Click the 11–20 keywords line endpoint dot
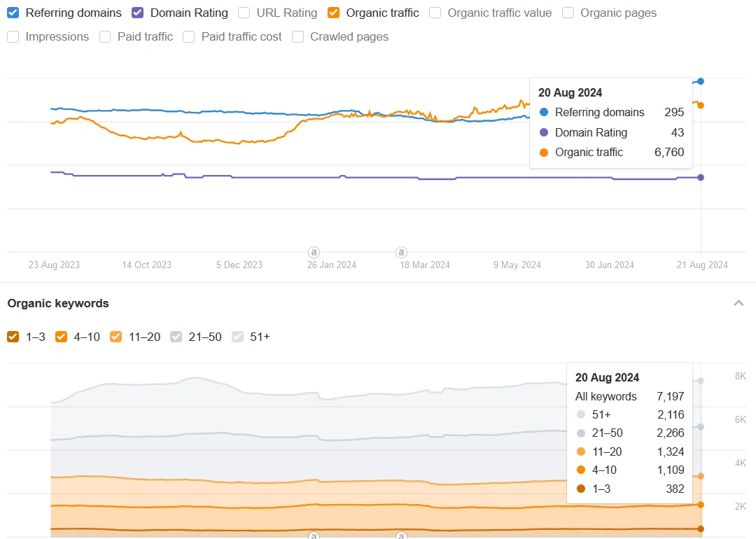The image size is (756, 539). point(701,476)
